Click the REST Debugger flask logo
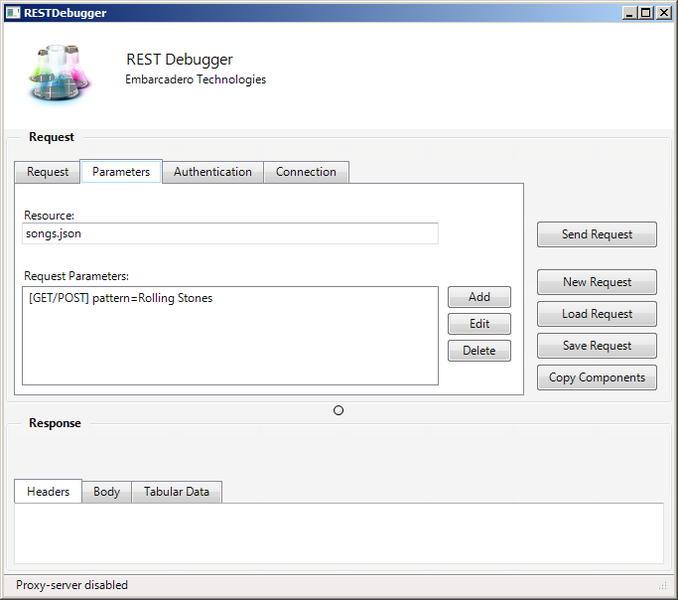Image resolution: width=678 pixels, height=600 pixels. pos(59,73)
